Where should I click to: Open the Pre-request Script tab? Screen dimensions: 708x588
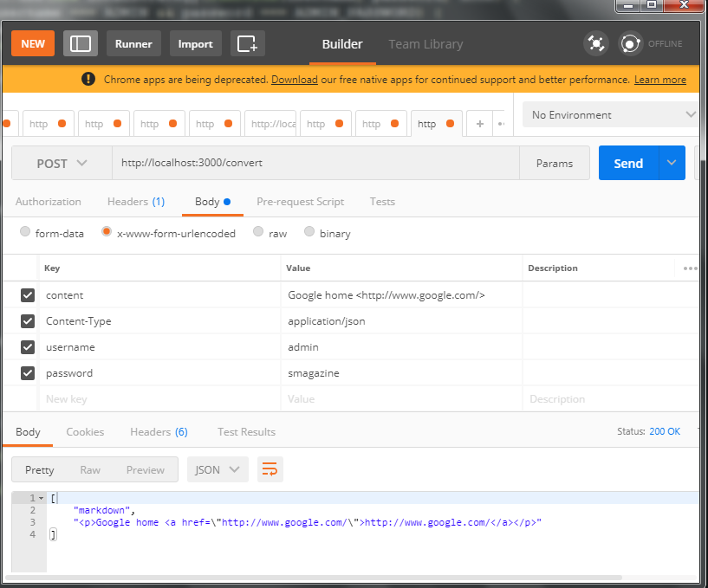(300, 202)
